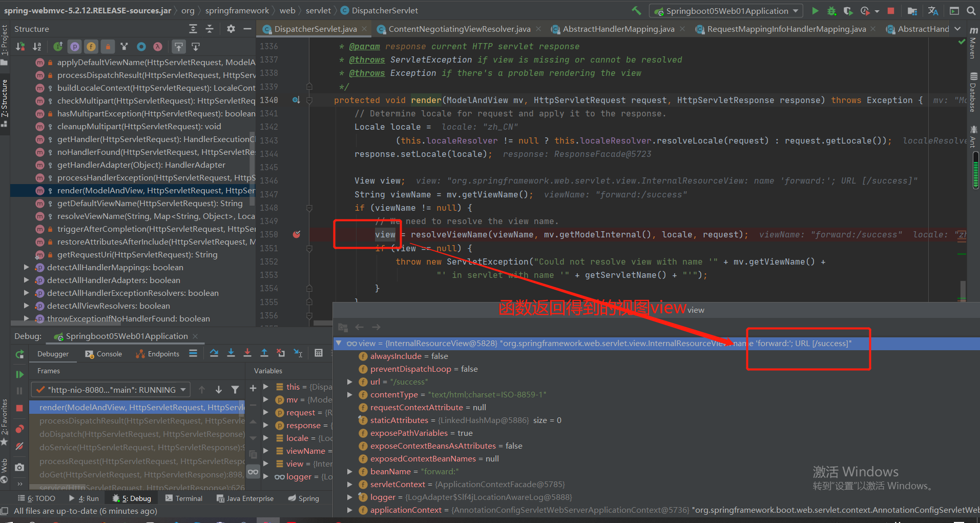The image size is (980, 523).
Task: Toggle Autoscroll to Source in Structure
Action: 178,47
